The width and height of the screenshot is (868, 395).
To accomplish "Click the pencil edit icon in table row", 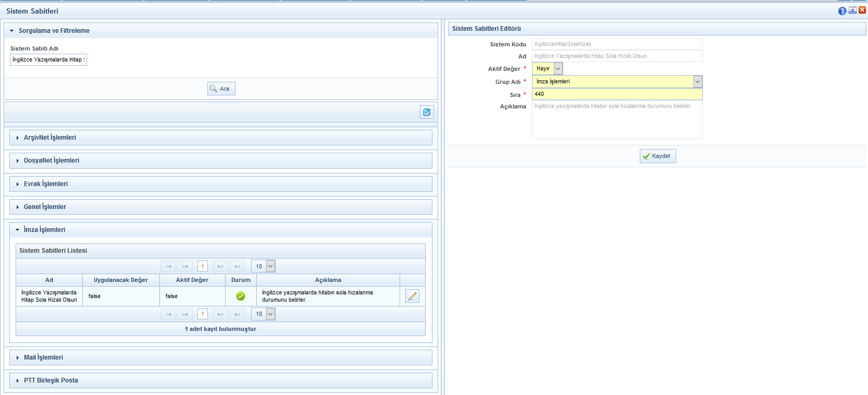I will pyautogui.click(x=412, y=296).
